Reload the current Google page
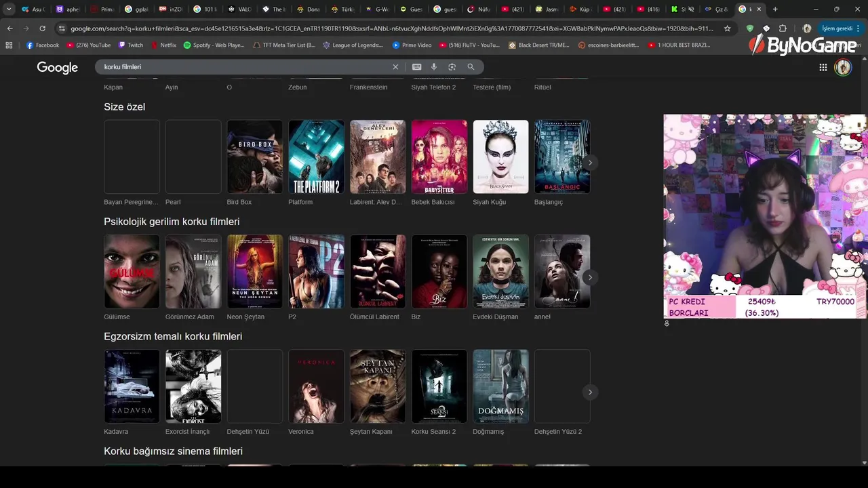This screenshot has width=868, height=488. click(x=42, y=28)
